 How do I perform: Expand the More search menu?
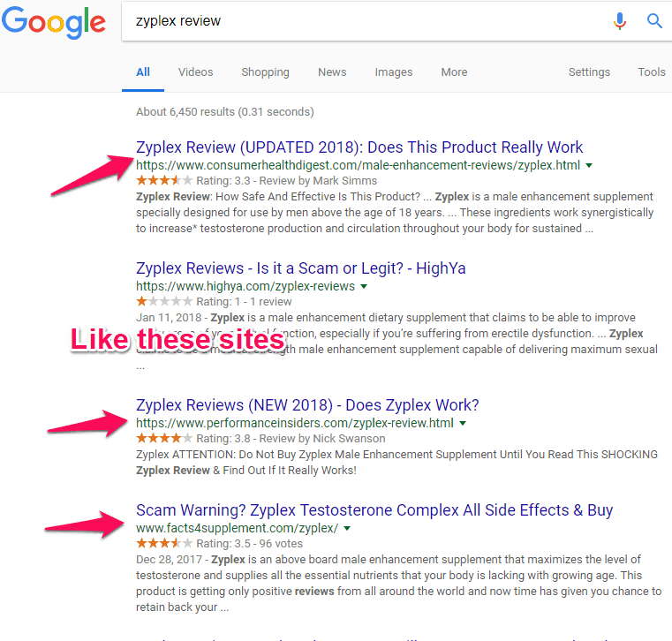coord(454,72)
